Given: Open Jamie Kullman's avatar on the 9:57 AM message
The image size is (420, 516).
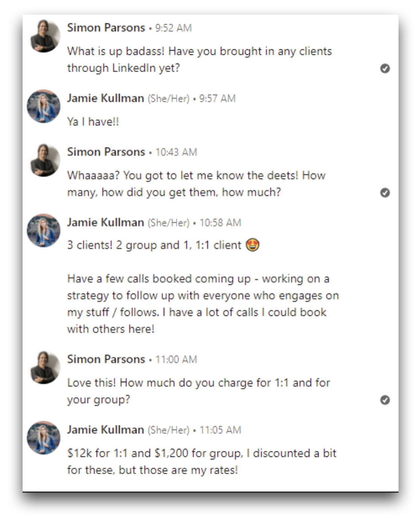Looking at the screenshot, I should click(x=44, y=106).
